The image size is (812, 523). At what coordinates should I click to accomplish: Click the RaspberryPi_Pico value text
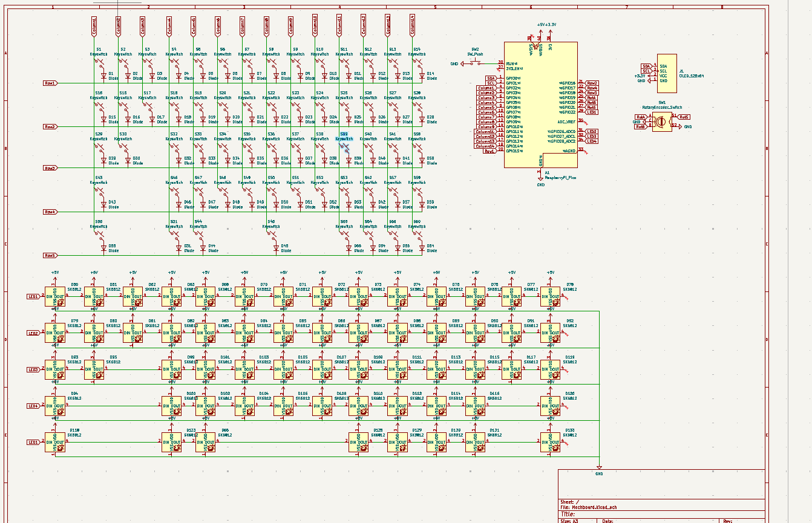coord(561,178)
